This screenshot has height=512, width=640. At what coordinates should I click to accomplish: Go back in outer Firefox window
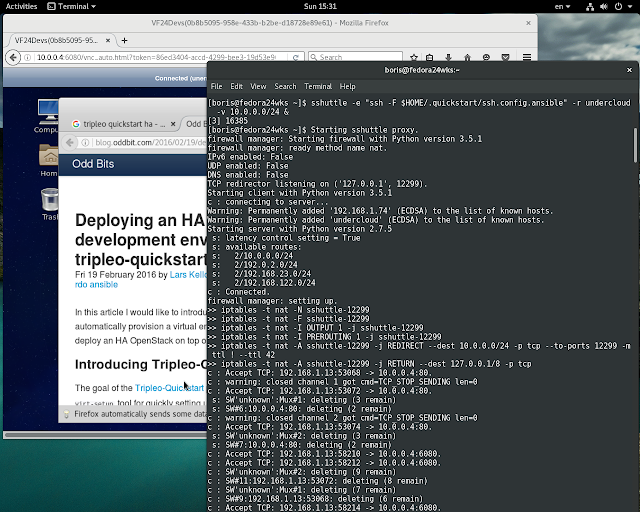tap(13, 57)
